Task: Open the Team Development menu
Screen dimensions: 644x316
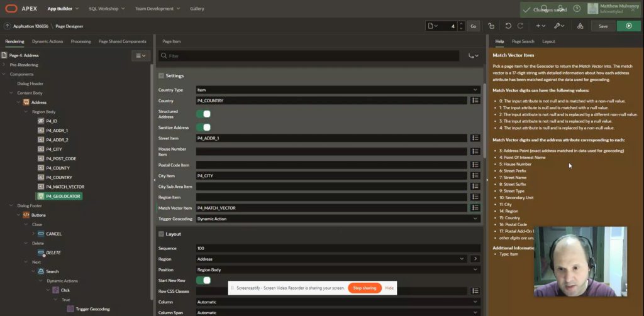Action: coord(157,9)
